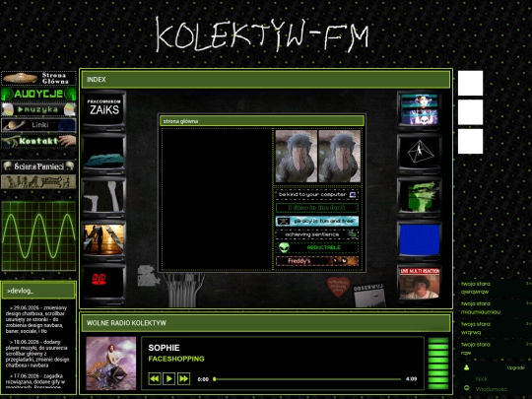Click the track progress seek bar
The width and height of the screenshot is (532, 399).
(307, 379)
